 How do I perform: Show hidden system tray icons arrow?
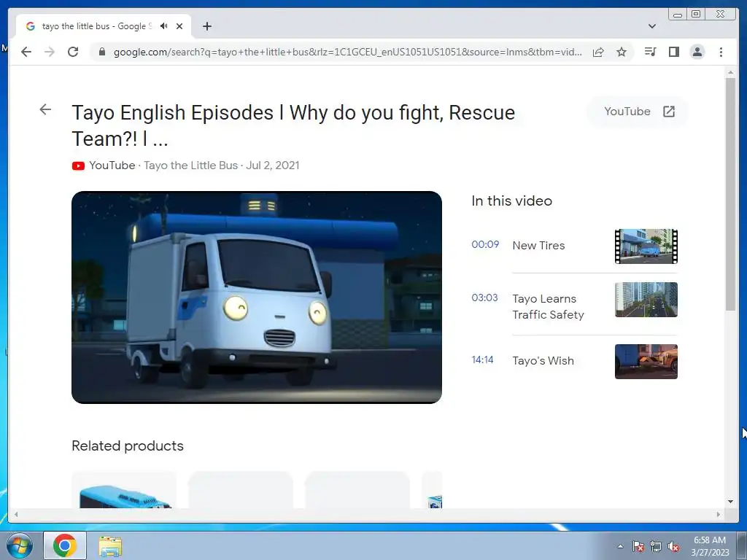point(620,546)
